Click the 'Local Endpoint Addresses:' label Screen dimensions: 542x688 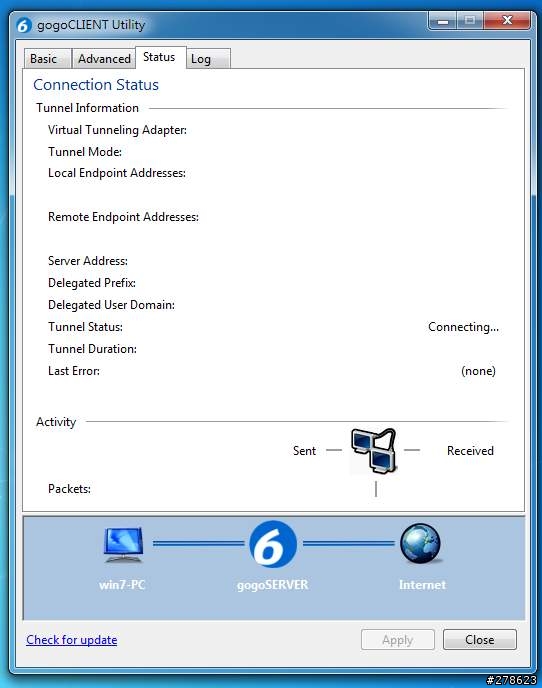pos(117,173)
